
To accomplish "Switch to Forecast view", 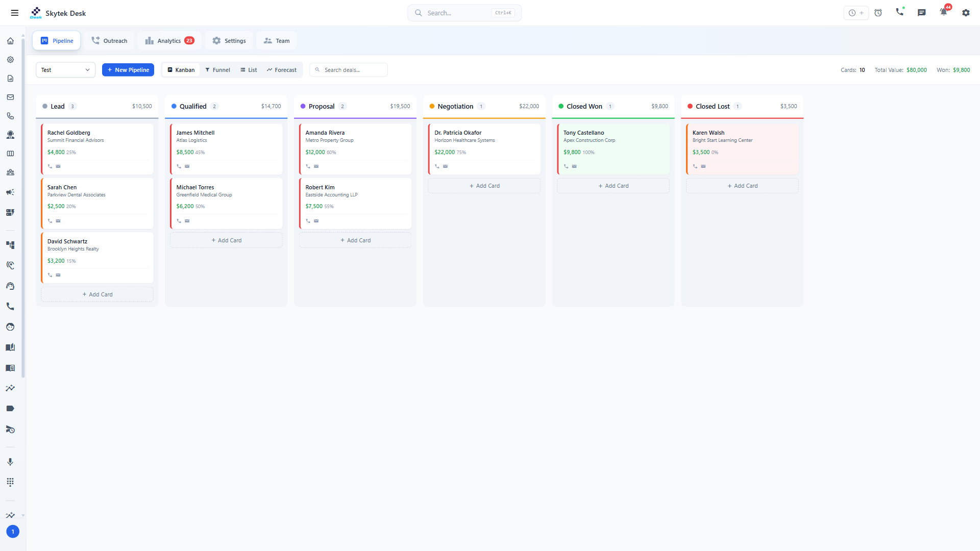I will tap(282, 70).
